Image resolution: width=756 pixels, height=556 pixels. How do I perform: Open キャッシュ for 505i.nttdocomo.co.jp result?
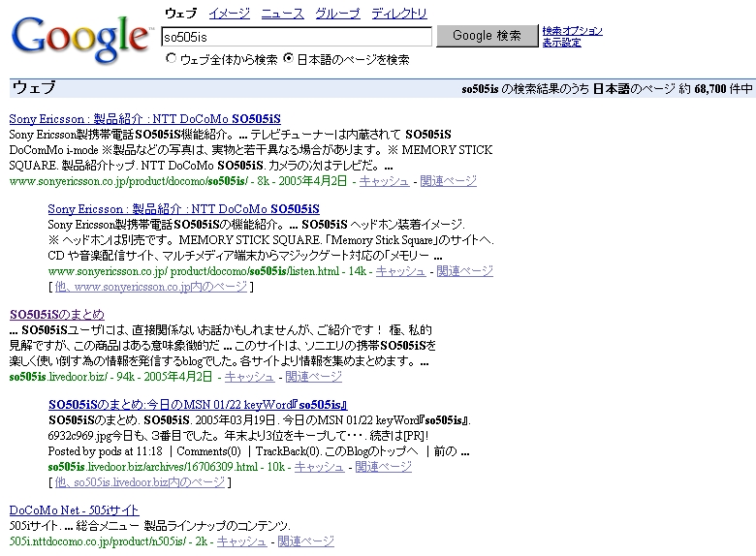(x=241, y=541)
